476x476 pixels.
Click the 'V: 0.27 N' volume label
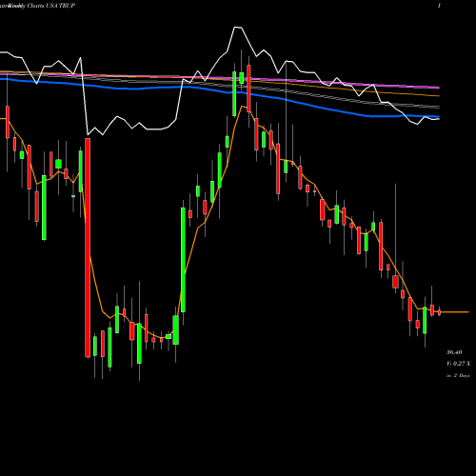tap(458, 364)
